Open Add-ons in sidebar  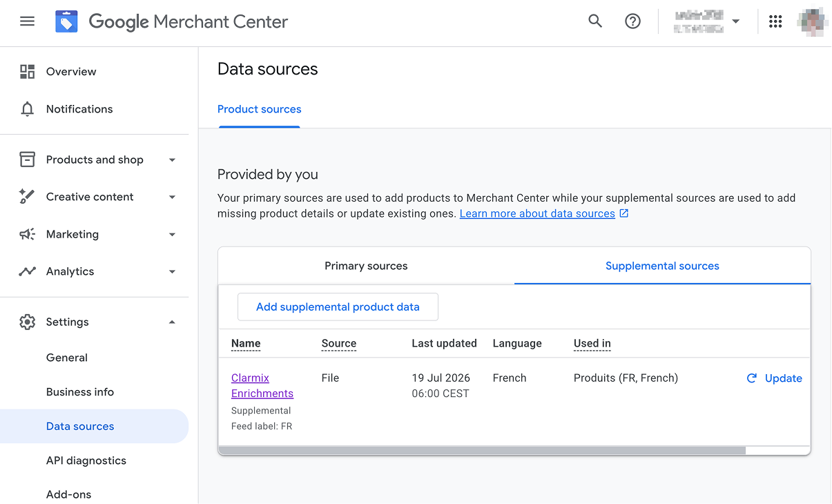pyautogui.click(x=68, y=494)
